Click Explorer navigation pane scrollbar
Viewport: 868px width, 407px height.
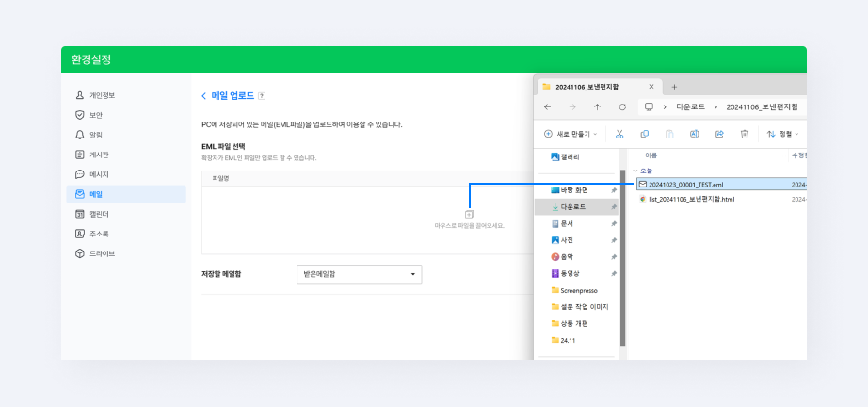tap(622, 257)
